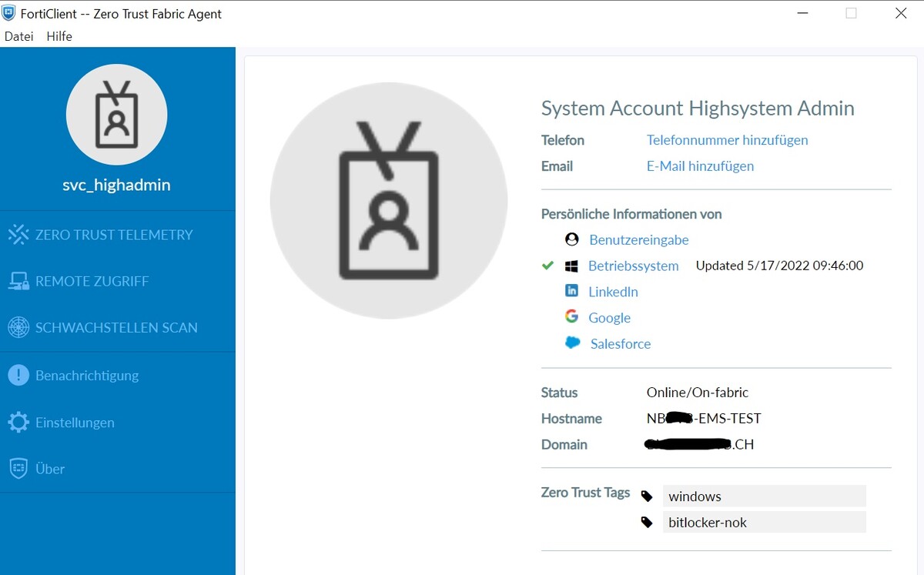
Task: Click the Einstellungen gear icon
Action: point(18,423)
